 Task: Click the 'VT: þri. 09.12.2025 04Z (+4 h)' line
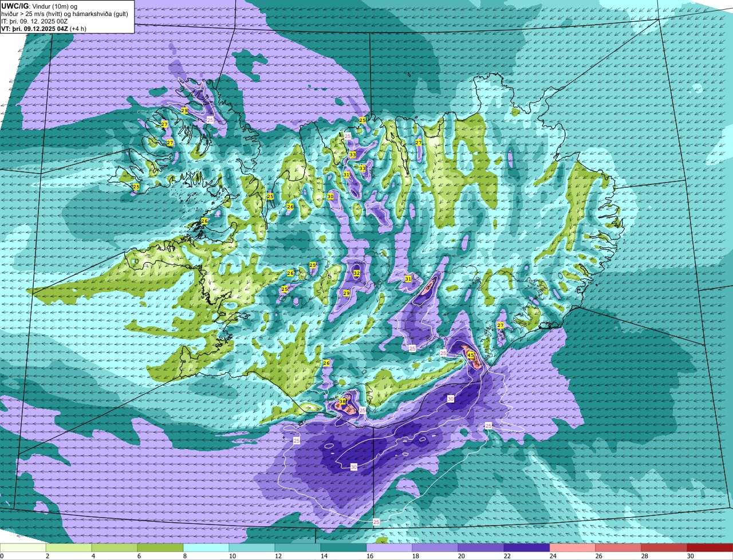(x=44, y=28)
